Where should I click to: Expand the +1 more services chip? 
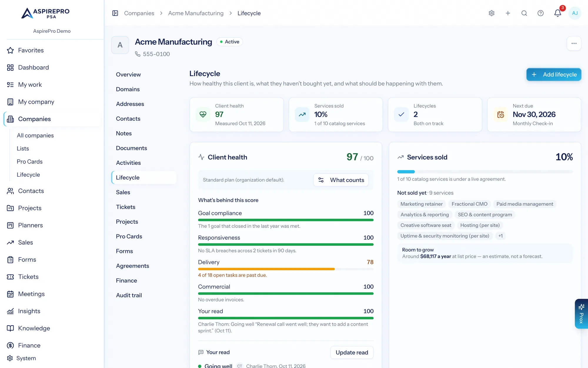click(500, 236)
